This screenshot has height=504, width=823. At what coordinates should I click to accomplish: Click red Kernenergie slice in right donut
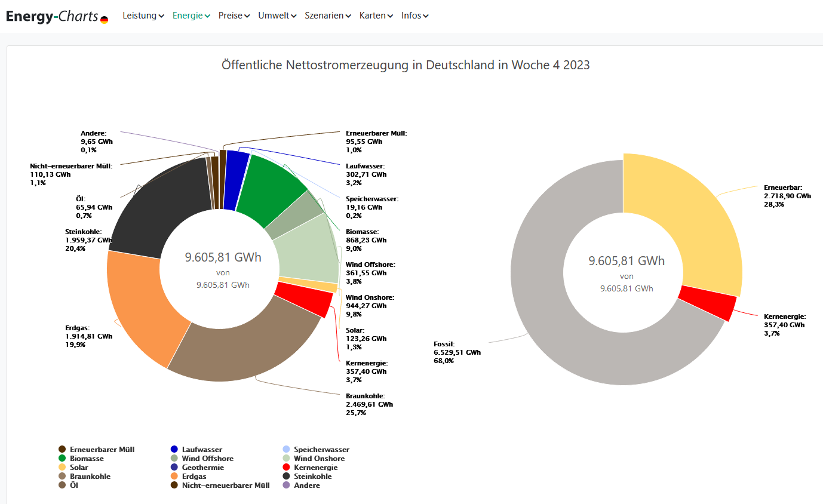coord(708,302)
